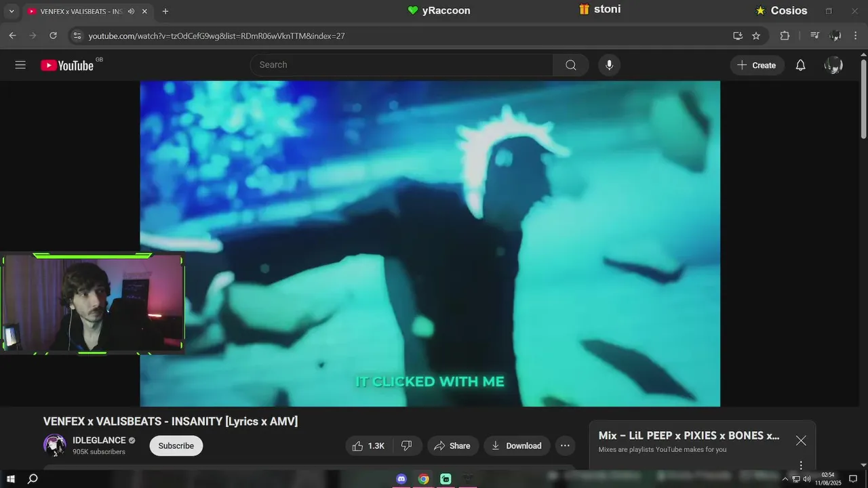Screen dimensions: 868x488
Task: Mute the tab via speaker icon
Action: (131, 12)
